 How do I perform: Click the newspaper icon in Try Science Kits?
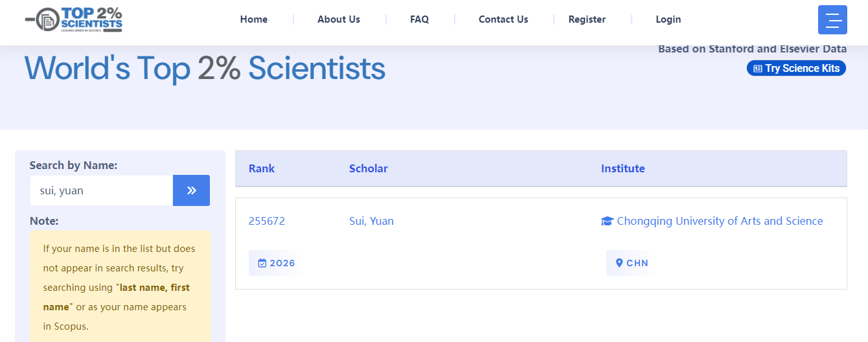[x=758, y=69]
